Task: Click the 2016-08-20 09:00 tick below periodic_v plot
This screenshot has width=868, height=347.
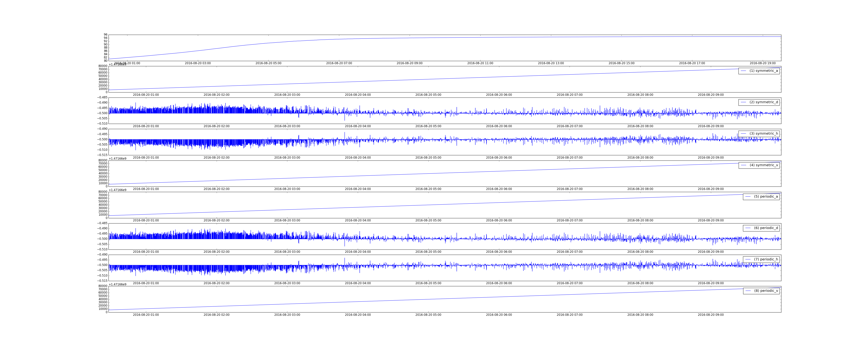Action: click(x=711, y=315)
